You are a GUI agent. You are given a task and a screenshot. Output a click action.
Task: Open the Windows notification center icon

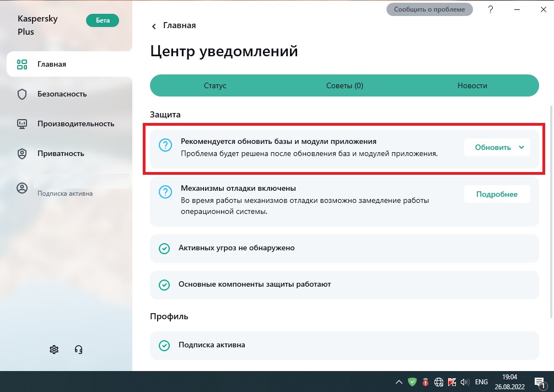539,382
